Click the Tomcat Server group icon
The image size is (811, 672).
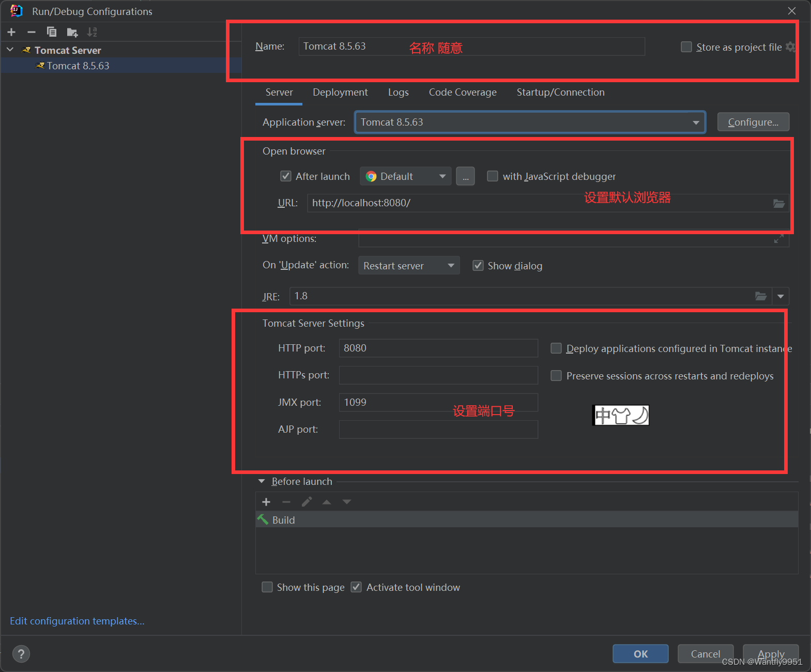point(27,50)
